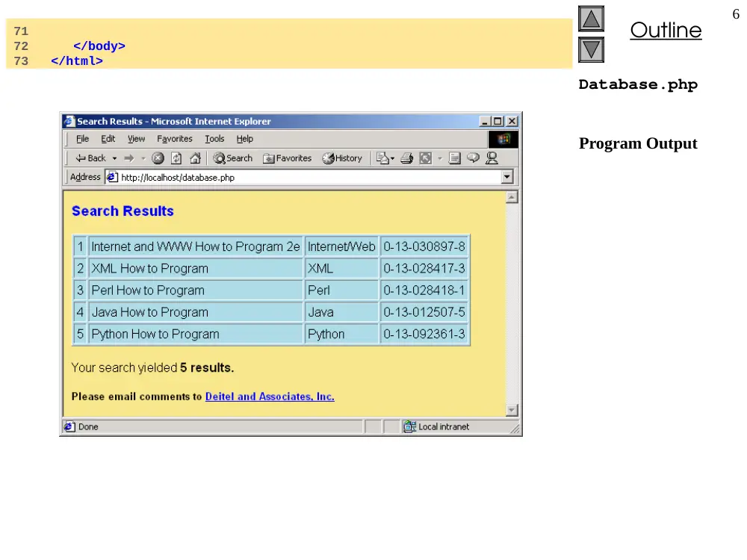Click the Back arrow button
This screenshot has width=747, height=560.
coord(90,158)
